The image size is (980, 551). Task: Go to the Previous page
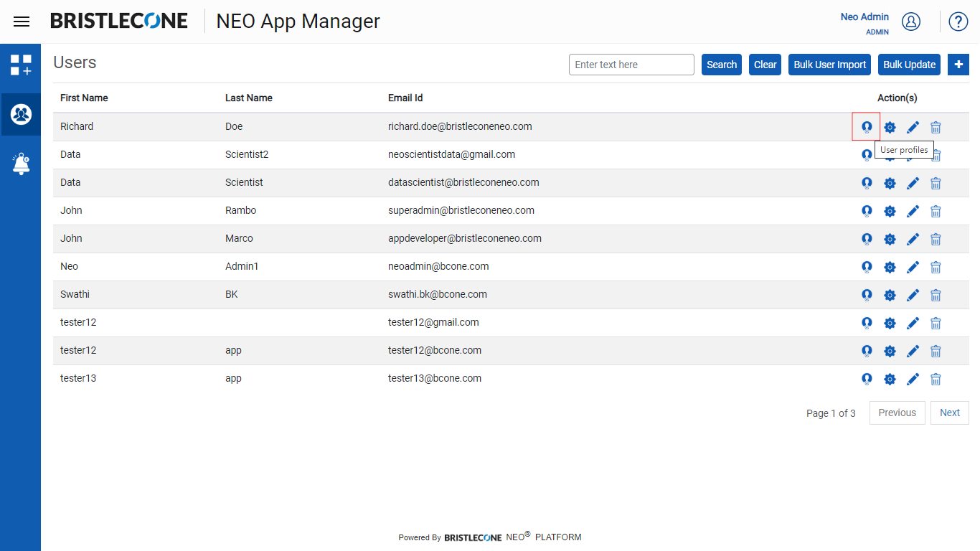click(x=897, y=413)
